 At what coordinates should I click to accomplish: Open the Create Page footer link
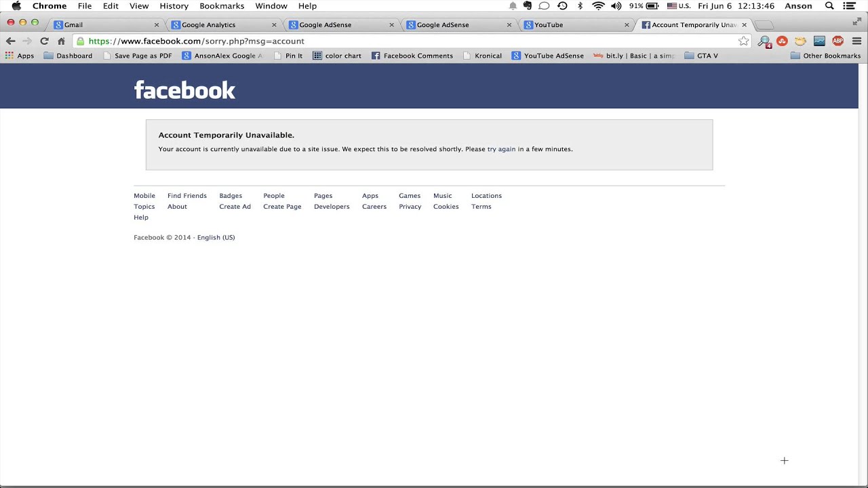pos(282,207)
